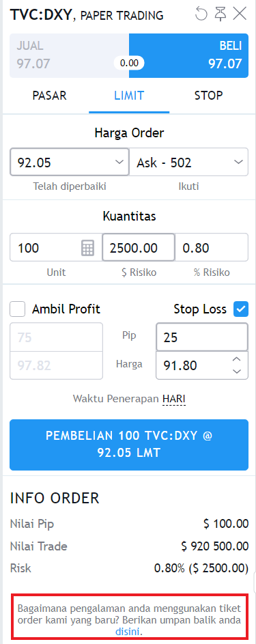Expand the 92.05 order price dropdown
Image resolution: width=256 pixels, height=644 pixels.
pyautogui.click(x=70, y=163)
